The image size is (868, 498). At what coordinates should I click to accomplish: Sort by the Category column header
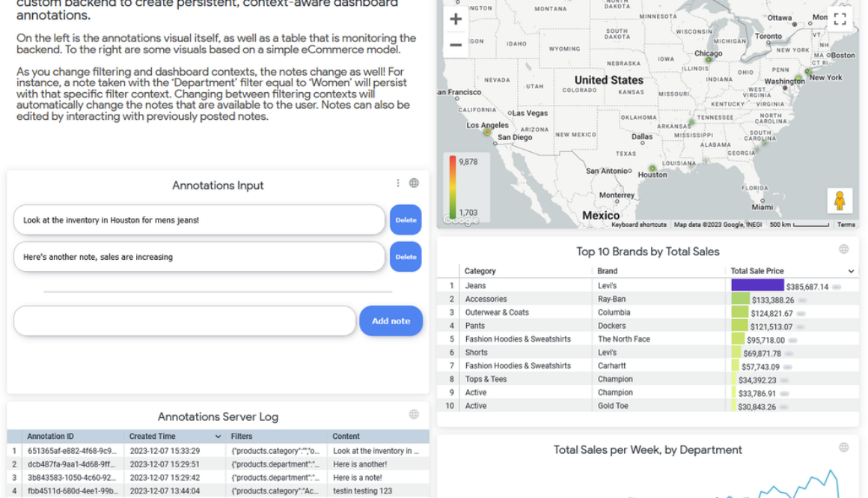tap(480, 271)
